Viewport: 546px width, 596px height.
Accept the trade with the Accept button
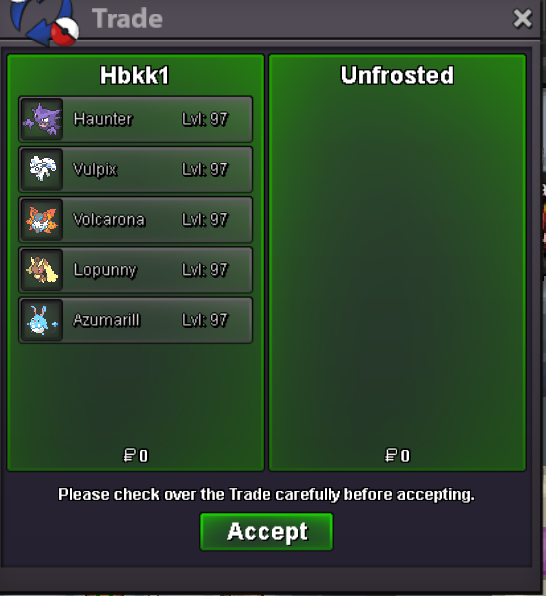267,531
